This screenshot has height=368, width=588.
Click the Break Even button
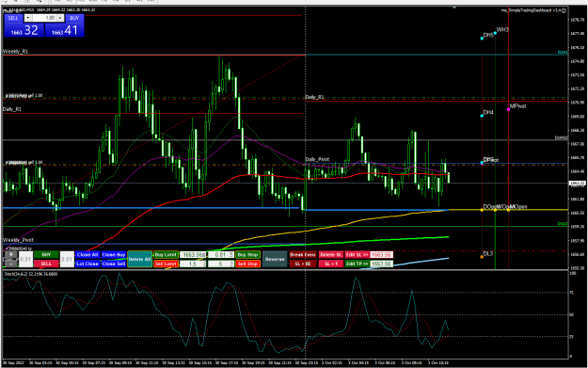(x=303, y=255)
